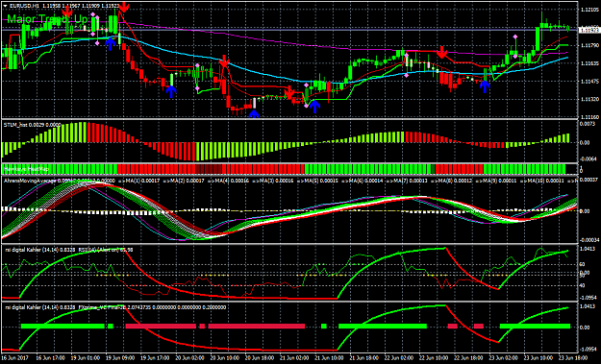
Task: Click the 22 Jun 02:00 time axis label
Action: tap(399, 358)
